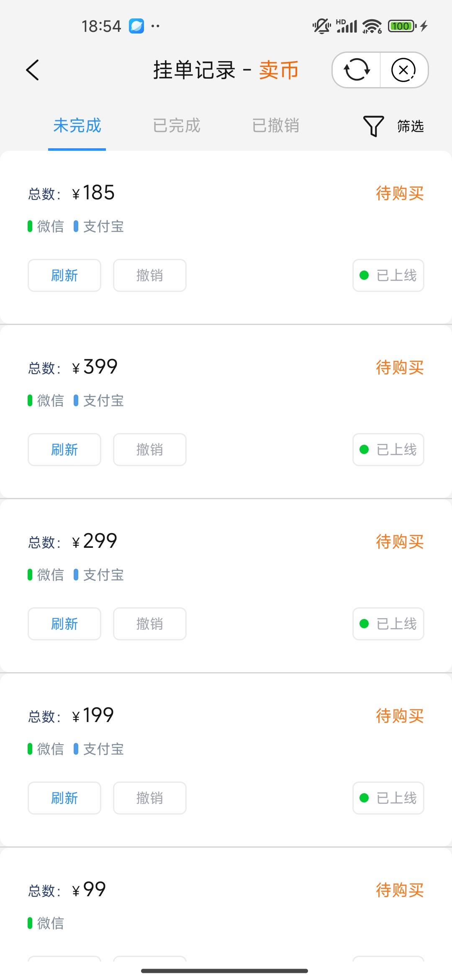Click the circular refresh icon in header
The image size is (452, 980).
[357, 70]
